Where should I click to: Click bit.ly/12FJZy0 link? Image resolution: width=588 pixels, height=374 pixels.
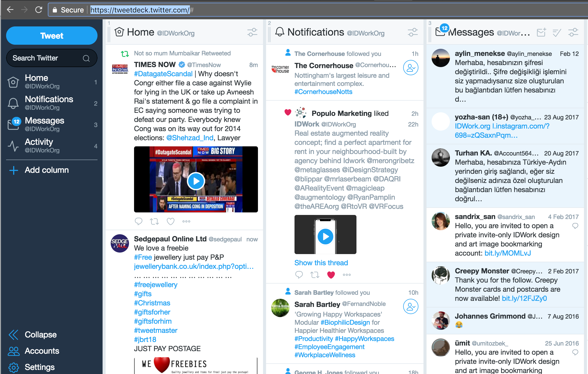pos(524,298)
